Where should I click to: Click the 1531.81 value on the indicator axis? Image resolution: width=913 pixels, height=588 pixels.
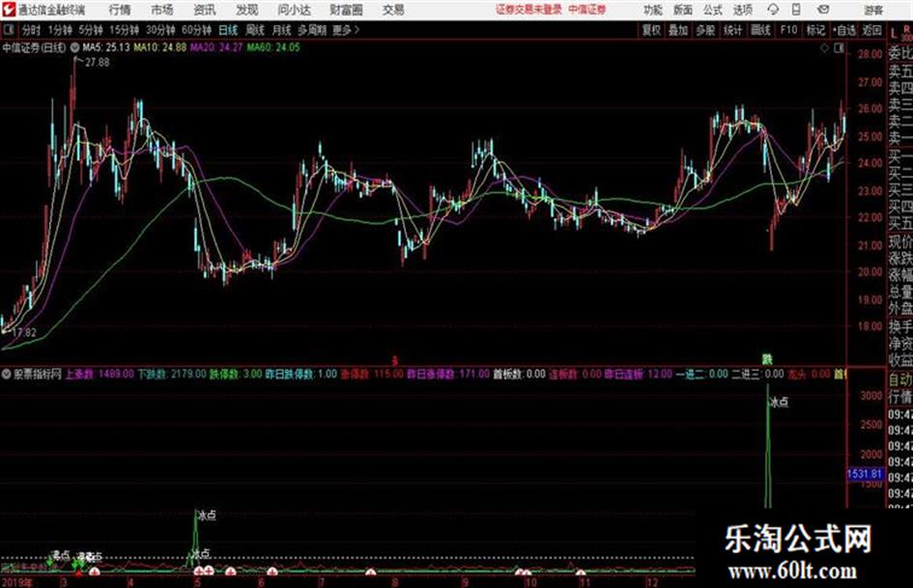[x=864, y=474]
